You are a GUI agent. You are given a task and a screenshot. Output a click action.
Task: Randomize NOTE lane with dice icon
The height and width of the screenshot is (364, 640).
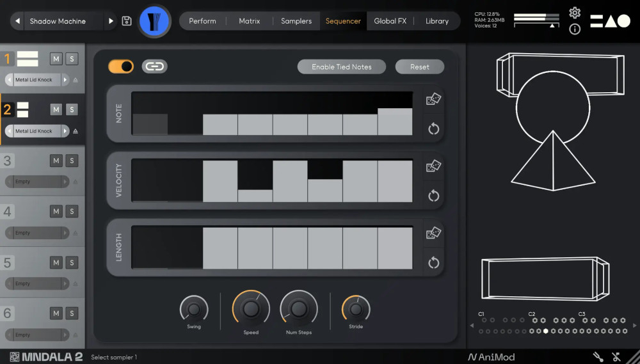coord(433,99)
